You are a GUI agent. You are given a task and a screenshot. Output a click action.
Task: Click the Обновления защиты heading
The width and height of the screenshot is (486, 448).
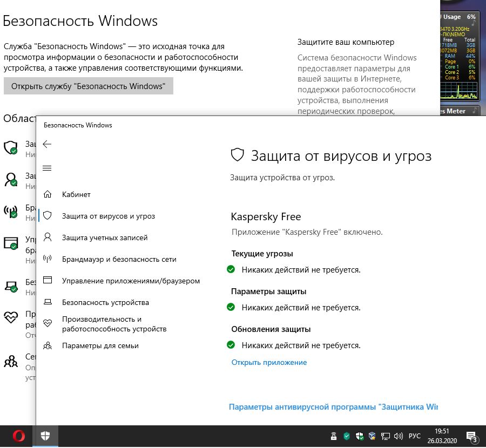pos(271,329)
